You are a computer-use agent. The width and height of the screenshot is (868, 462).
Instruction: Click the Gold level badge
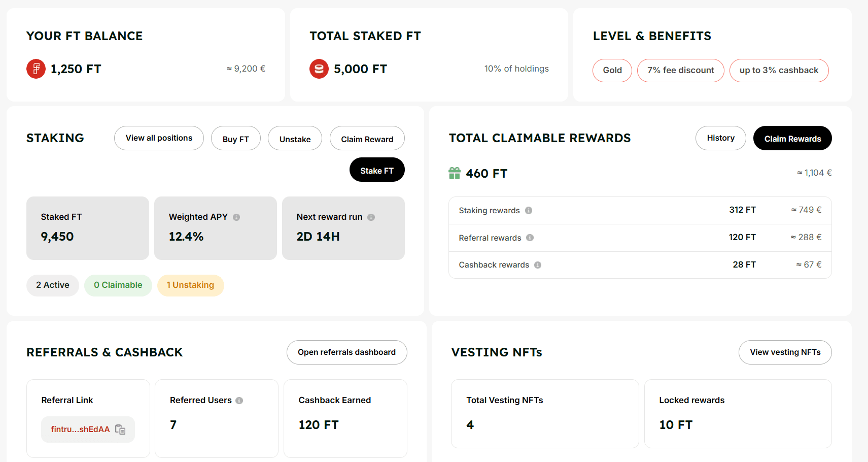612,70
